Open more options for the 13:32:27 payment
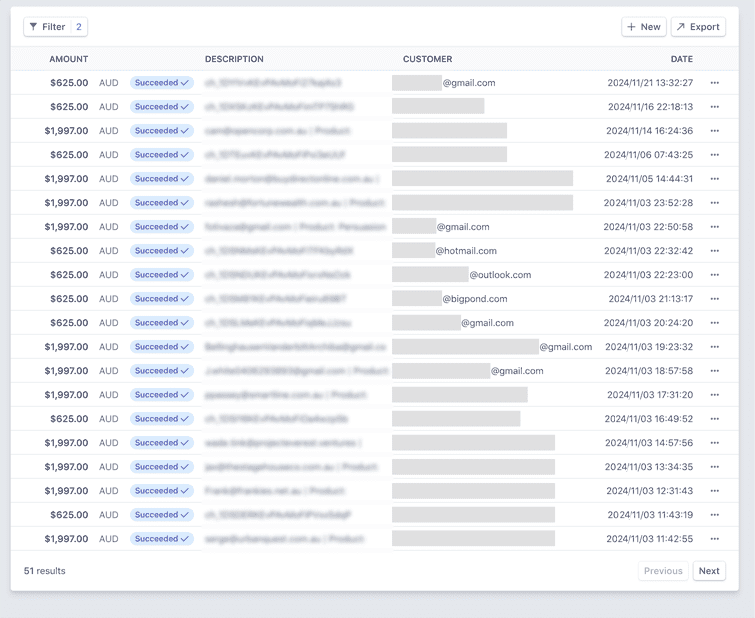Viewport: 755px width, 618px height. [x=715, y=83]
